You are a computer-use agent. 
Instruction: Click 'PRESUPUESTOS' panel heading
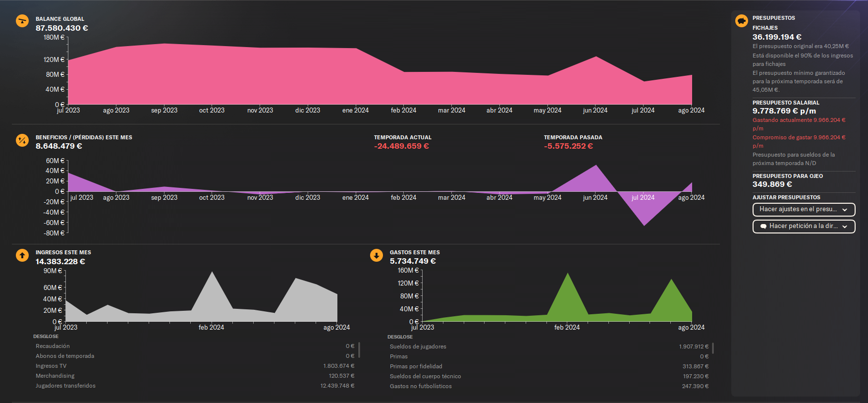(774, 18)
